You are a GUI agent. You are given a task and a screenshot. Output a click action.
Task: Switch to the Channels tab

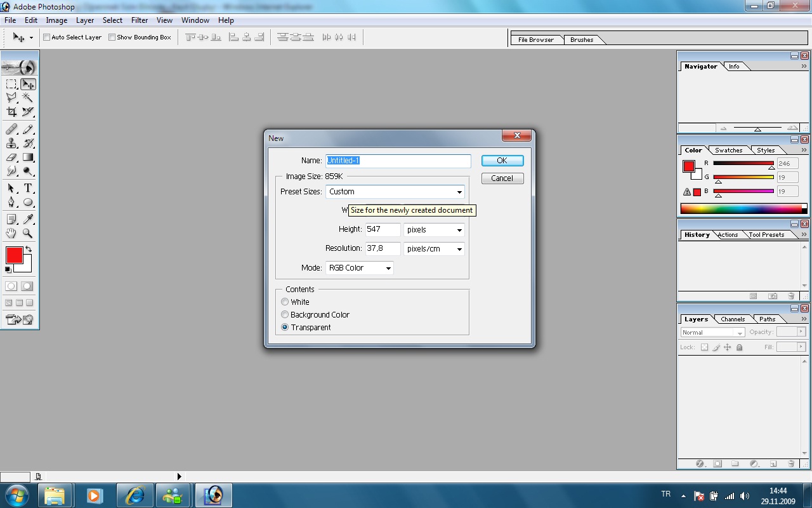tap(733, 319)
